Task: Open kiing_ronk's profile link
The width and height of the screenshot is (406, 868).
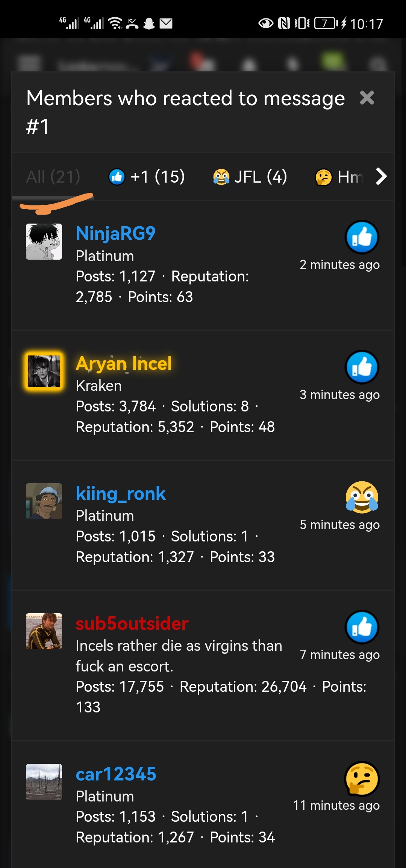Action: pyautogui.click(x=120, y=493)
